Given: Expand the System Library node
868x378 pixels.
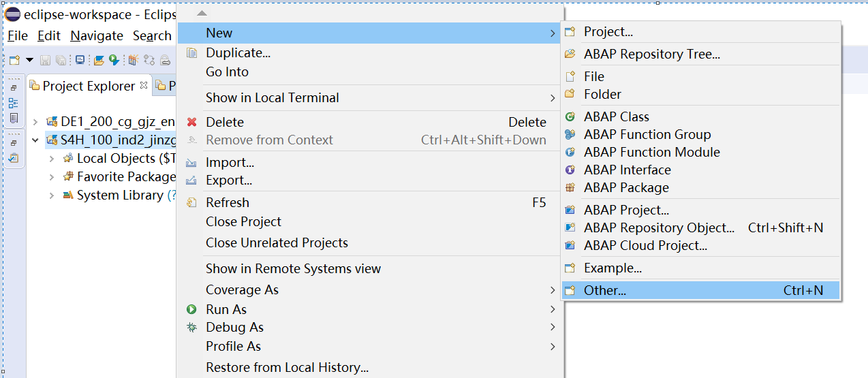Looking at the screenshot, I should (x=52, y=195).
